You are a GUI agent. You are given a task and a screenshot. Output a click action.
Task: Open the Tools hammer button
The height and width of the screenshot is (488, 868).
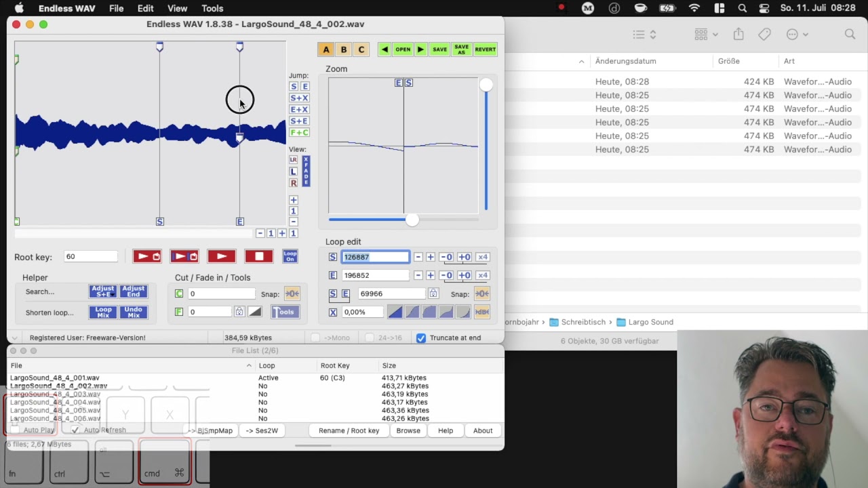(285, 312)
